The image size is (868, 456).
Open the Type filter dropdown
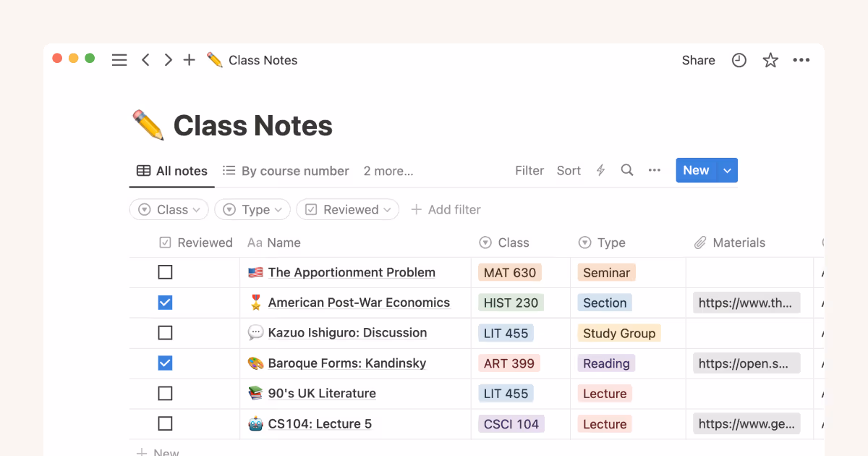point(252,209)
